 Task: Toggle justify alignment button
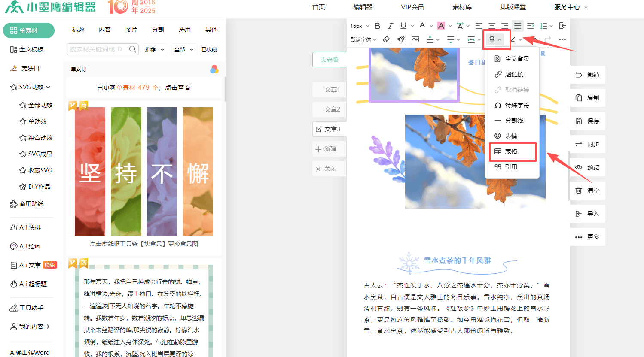pyautogui.click(x=517, y=26)
